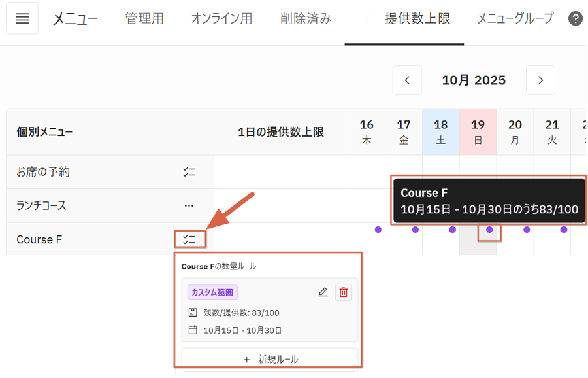Click the Course F dot under day 21
The width and height of the screenshot is (588, 378).
(564, 230)
